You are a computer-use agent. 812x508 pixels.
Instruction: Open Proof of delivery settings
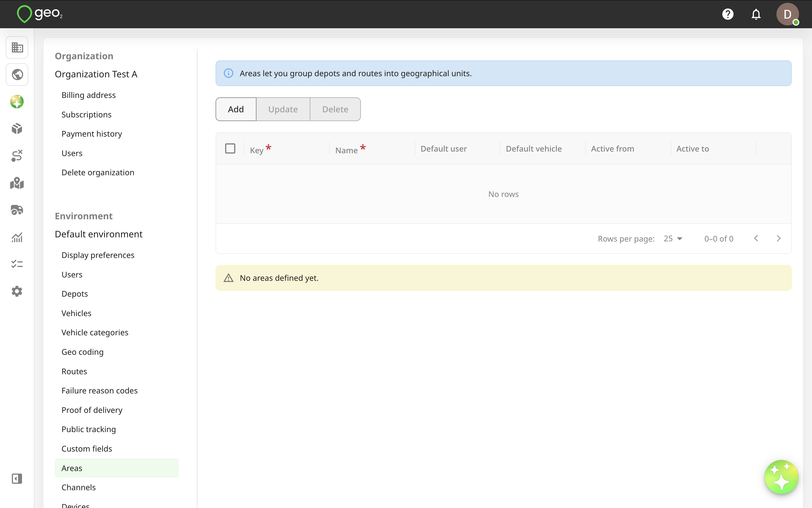(92, 410)
